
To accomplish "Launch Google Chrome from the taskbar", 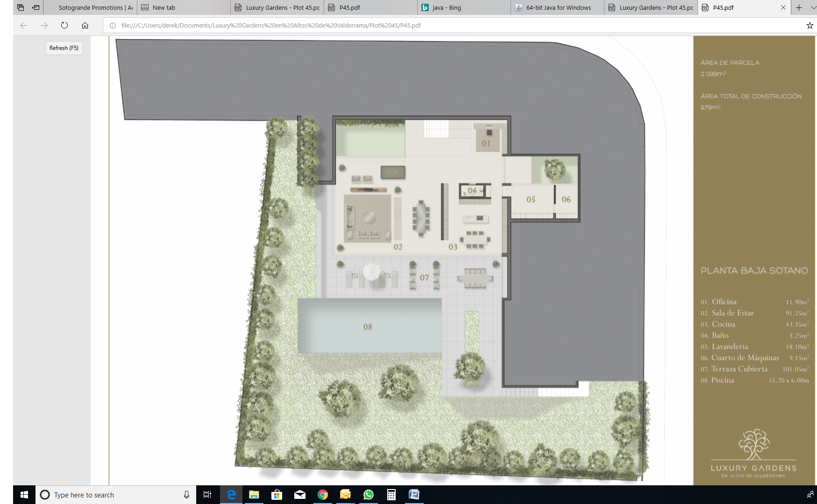I will 322,495.
